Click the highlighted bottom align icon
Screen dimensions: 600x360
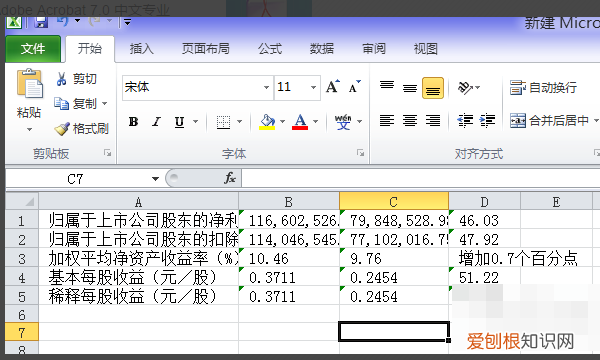click(433, 88)
